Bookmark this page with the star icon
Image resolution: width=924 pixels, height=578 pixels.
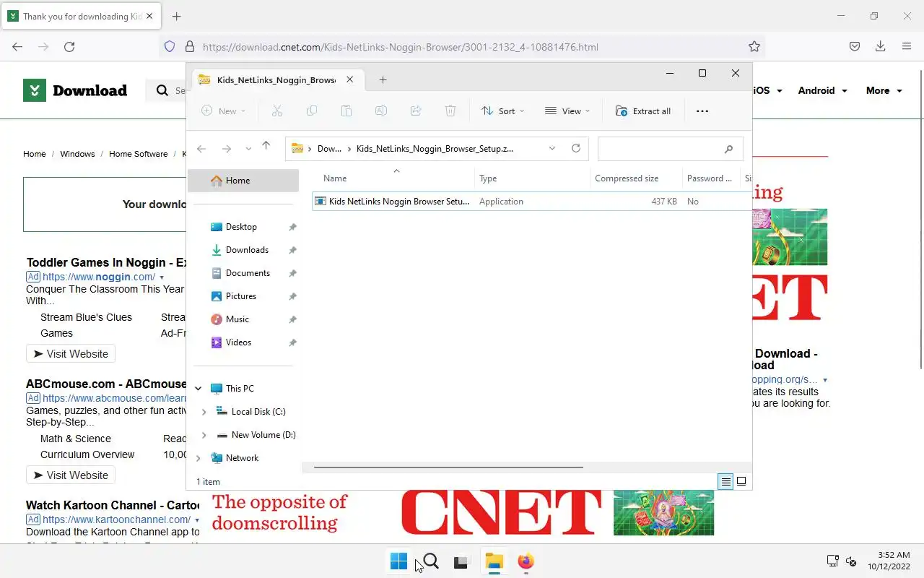point(754,47)
